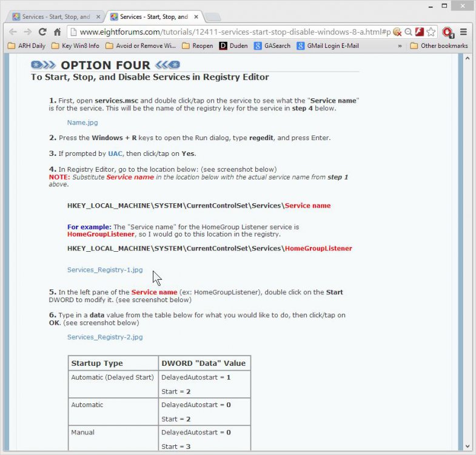
Task: Open the Services_Registry-1.jpg attachment link
Action: tap(105, 270)
